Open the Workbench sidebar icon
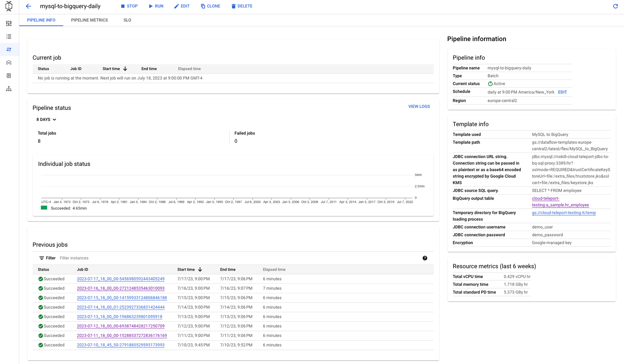The height and width of the screenshot is (364, 624). coord(9,63)
